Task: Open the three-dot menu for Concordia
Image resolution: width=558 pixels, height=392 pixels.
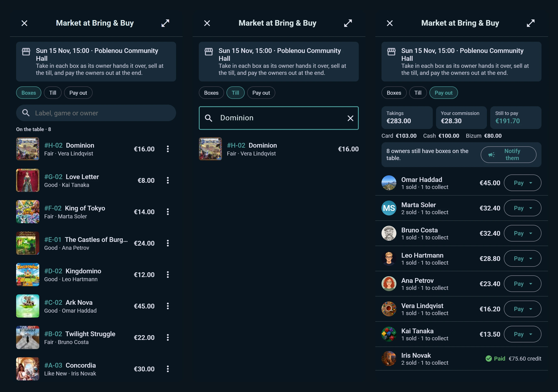Action: (x=168, y=369)
